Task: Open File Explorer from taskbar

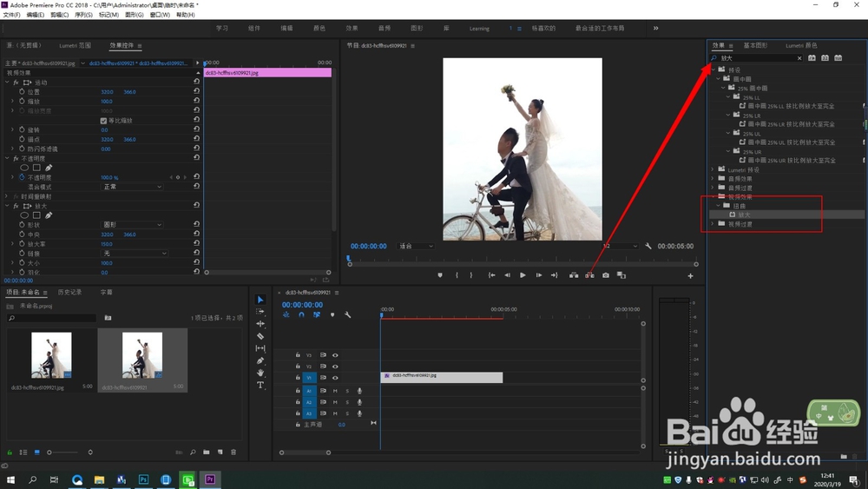Action: [x=99, y=479]
